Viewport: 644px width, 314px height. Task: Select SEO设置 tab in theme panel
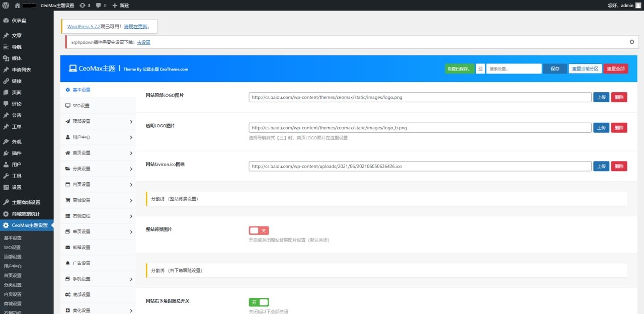click(x=98, y=106)
